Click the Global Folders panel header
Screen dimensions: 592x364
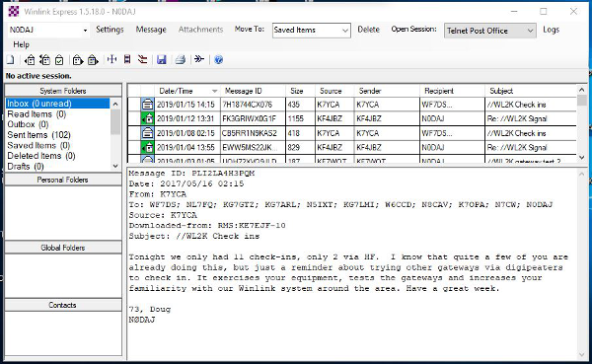63,248
